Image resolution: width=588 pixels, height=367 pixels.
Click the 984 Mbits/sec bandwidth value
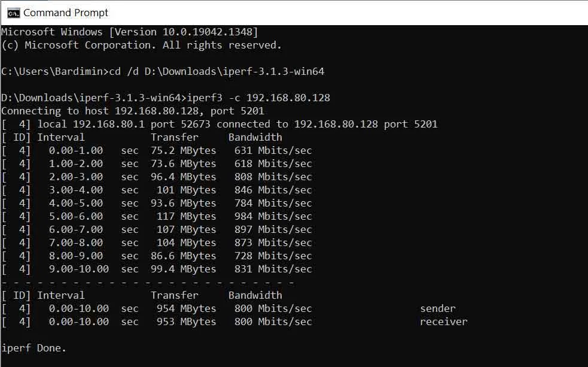(x=273, y=217)
